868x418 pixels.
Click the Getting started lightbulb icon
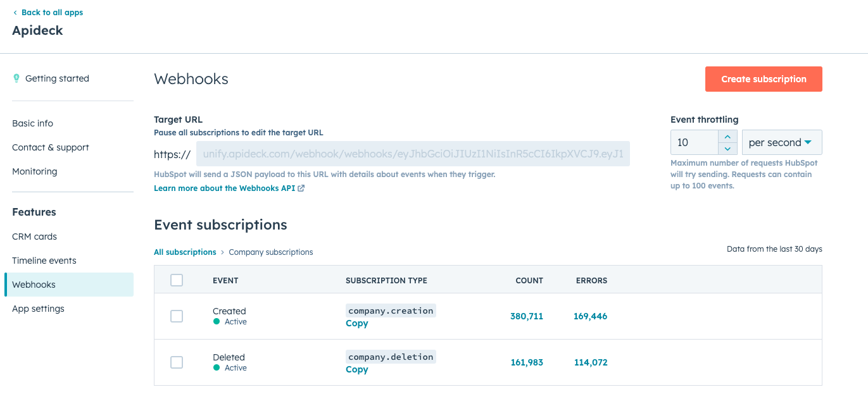tap(16, 78)
